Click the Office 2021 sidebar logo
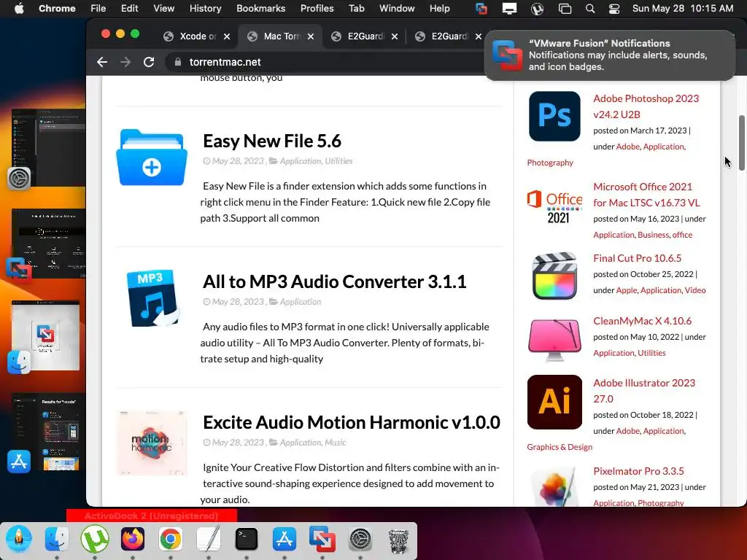 554,206
